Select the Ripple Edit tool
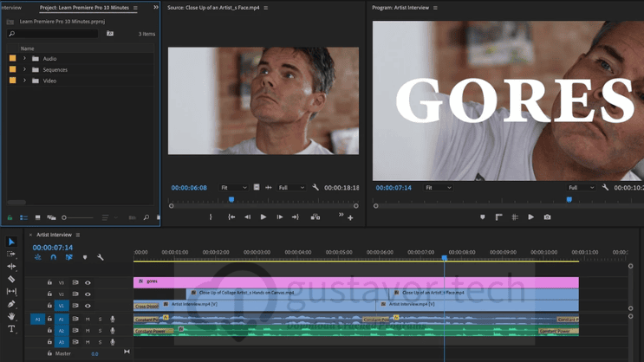644x362 pixels. (x=11, y=267)
